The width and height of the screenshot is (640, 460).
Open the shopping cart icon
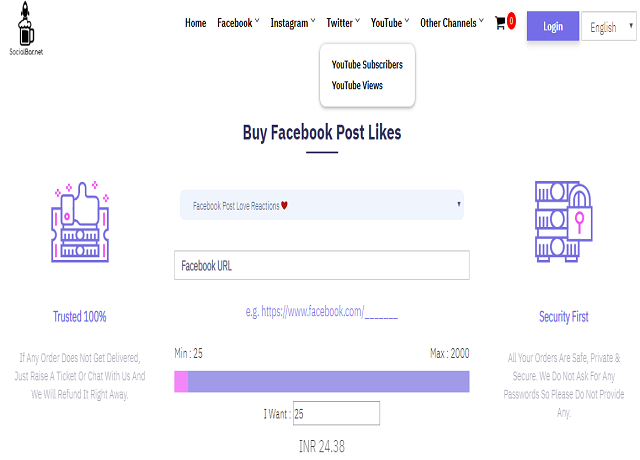click(x=500, y=23)
